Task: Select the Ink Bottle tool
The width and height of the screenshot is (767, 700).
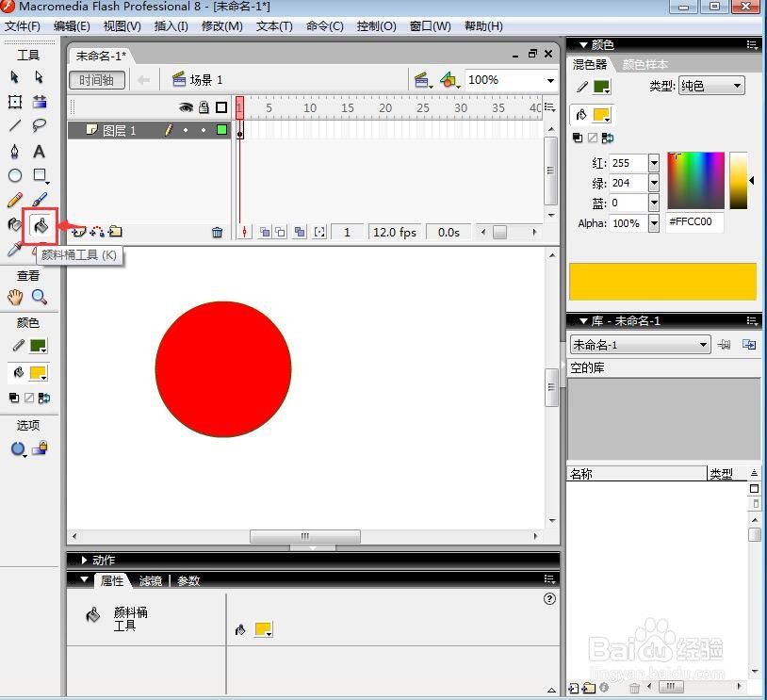Action: (15, 224)
